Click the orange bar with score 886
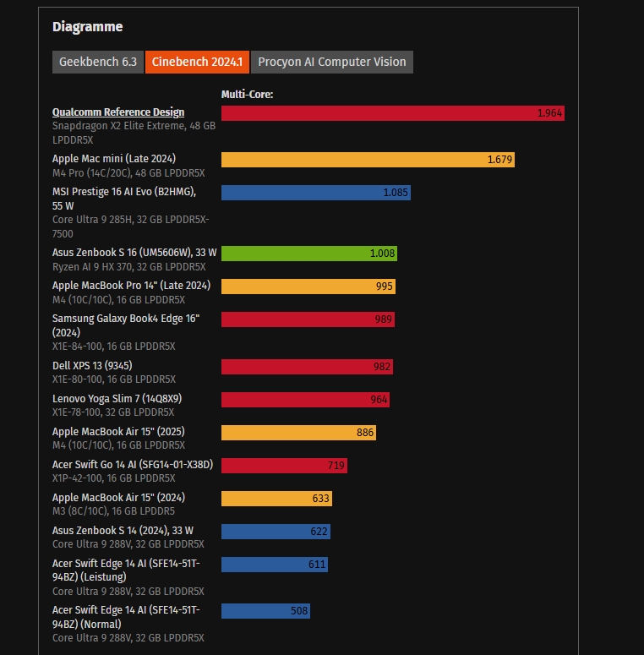Image resolution: width=644 pixels, height=655 pixels. click(x=298, y=433)
